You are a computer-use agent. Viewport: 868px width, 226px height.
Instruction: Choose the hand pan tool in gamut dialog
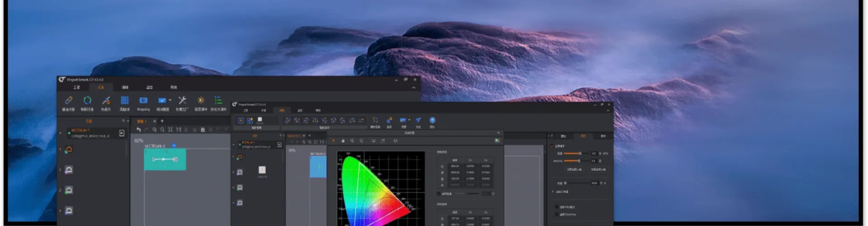point(343,141)
